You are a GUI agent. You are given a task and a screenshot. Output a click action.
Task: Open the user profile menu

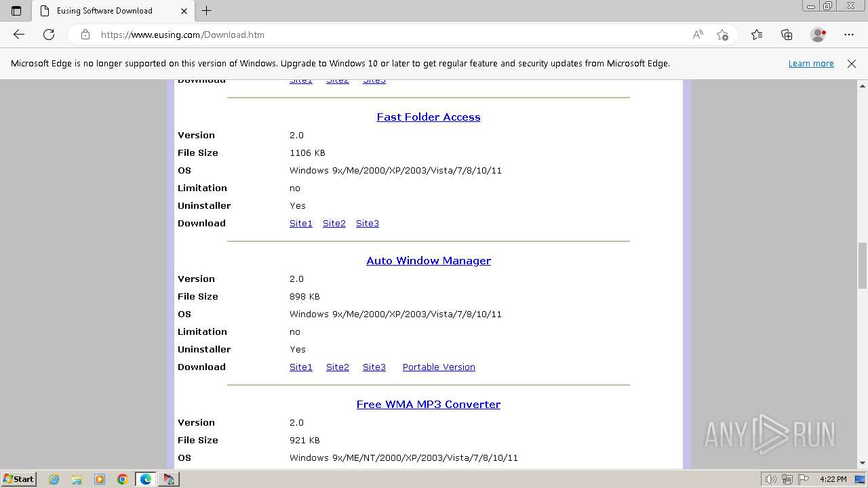(818, 35)
